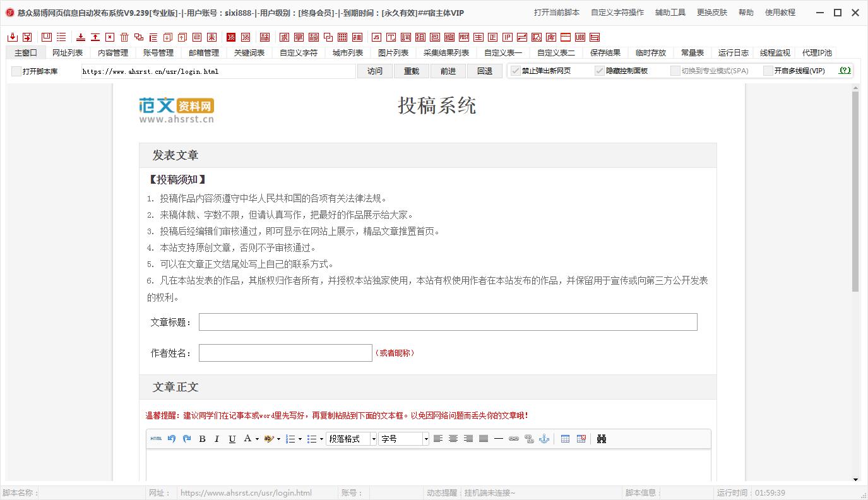Viewport: 868px width, 500px height.
Task: Open 关键词表 tab
Action: (249, 53)
